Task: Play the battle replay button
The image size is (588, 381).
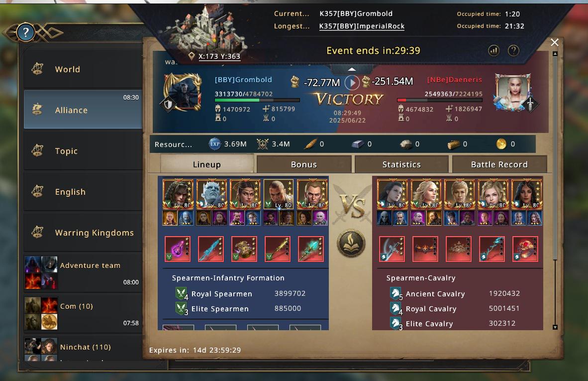Action: click(x=352, y=82)
